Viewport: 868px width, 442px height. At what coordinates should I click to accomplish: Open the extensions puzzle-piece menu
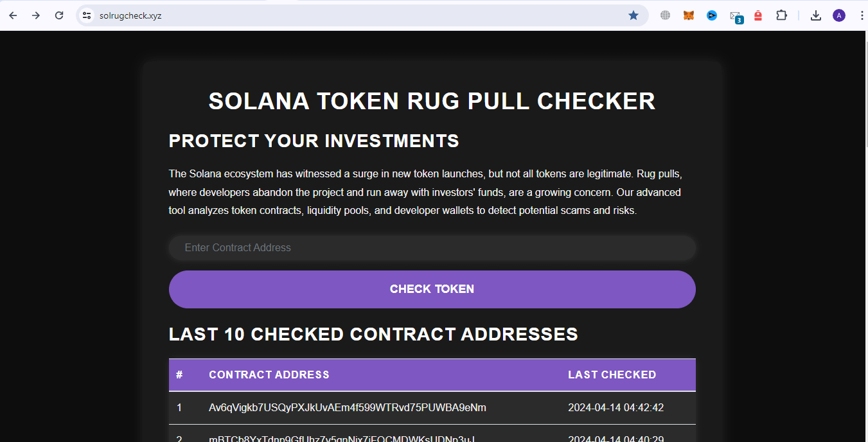[781, 15]
